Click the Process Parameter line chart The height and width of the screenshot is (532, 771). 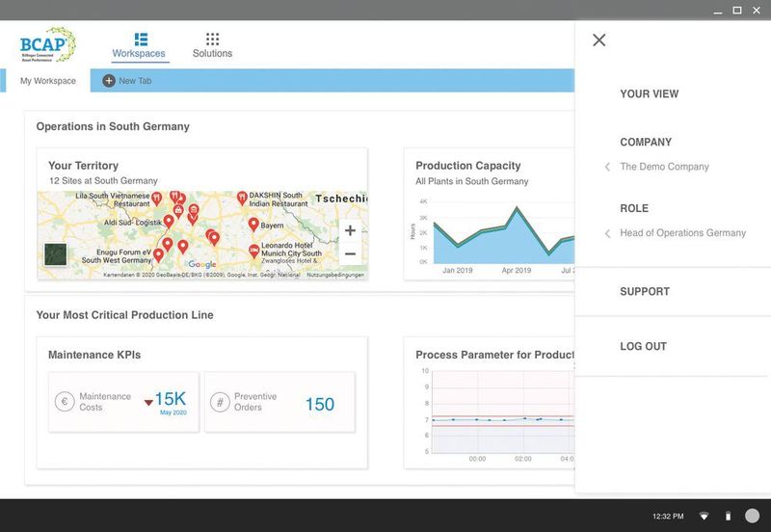tap(502, 411)
